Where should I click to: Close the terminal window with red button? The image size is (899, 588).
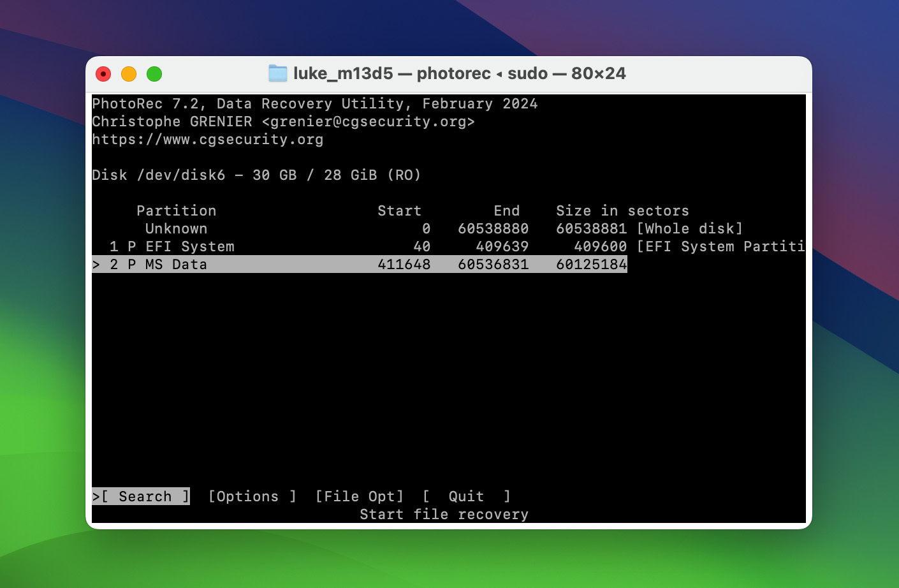(x=103, y=74)
